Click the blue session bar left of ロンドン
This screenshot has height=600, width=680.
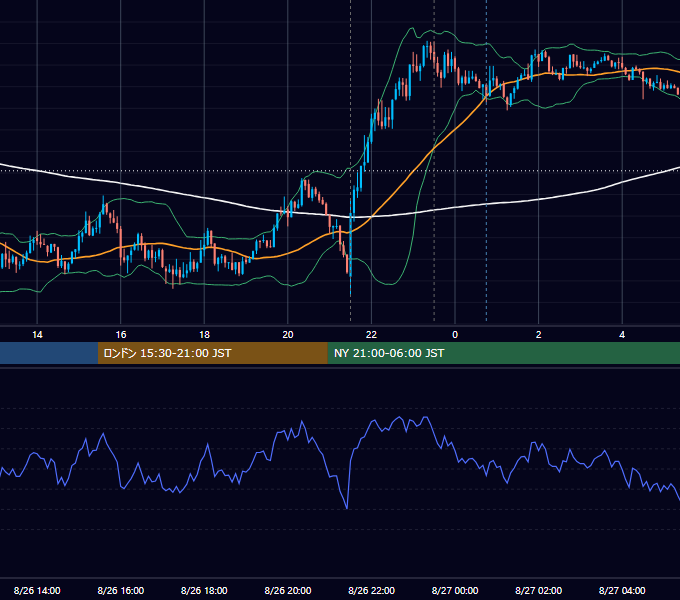(49, 353)
